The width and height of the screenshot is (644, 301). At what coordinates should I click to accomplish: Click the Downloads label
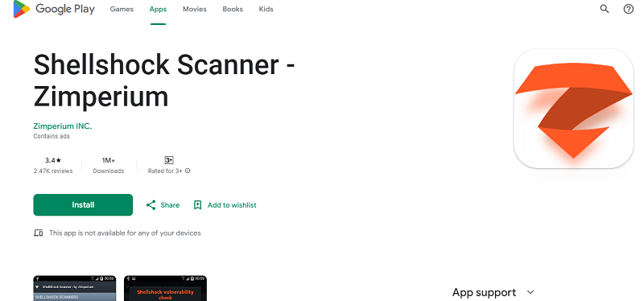(x=109, y=171)
